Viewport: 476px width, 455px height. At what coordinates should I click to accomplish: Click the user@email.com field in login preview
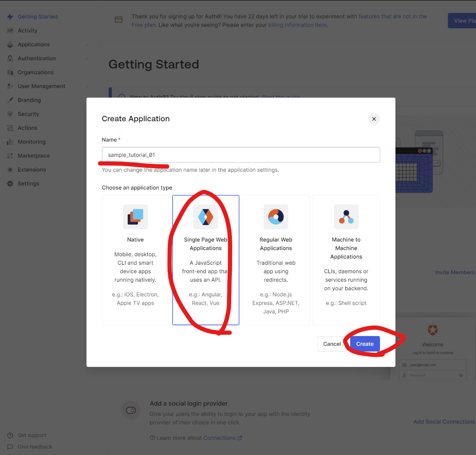(432, 365)
